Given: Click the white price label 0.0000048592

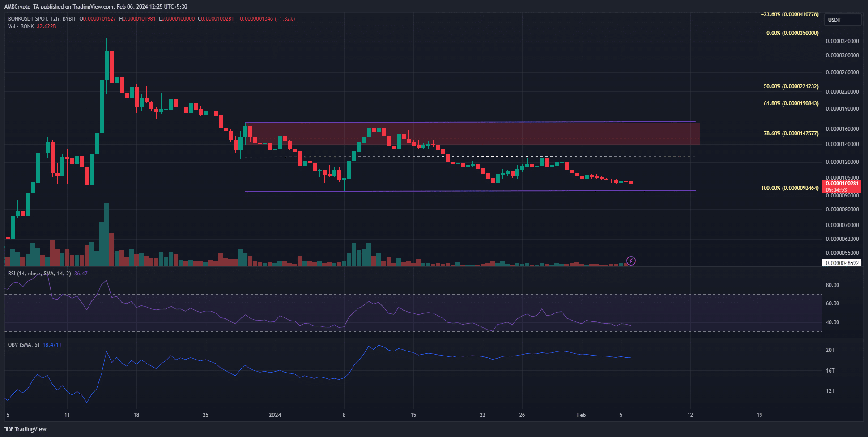Looking at the screenshot, I should tap(842, 263).
